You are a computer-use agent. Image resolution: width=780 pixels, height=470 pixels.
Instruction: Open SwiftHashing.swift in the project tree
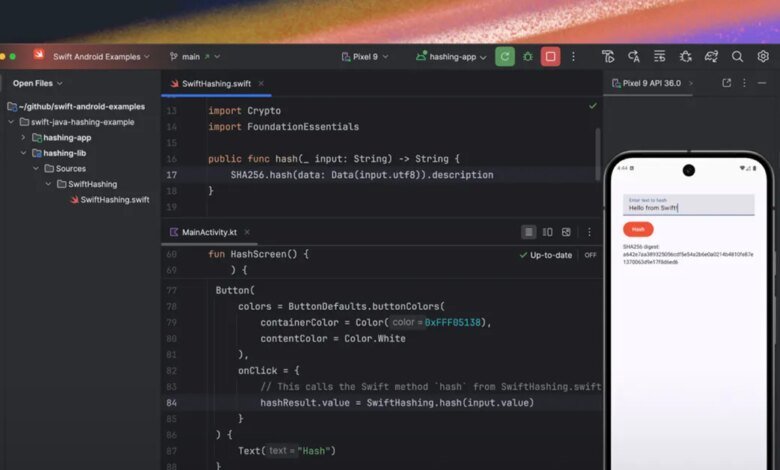[114, 199]
